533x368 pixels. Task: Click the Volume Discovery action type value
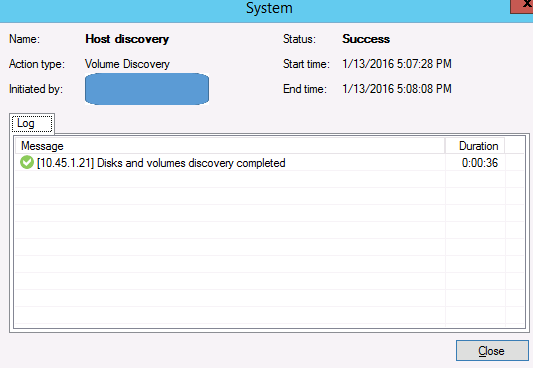click(x=127, y=64)
